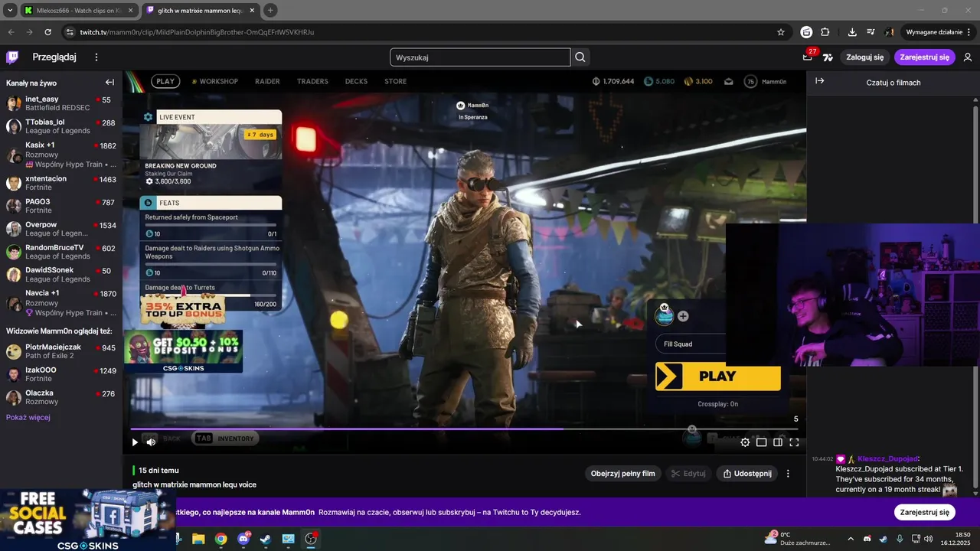Open File Explorer from the taskbar
This screenshot has width=980, height=551.
tap(198, 539)
